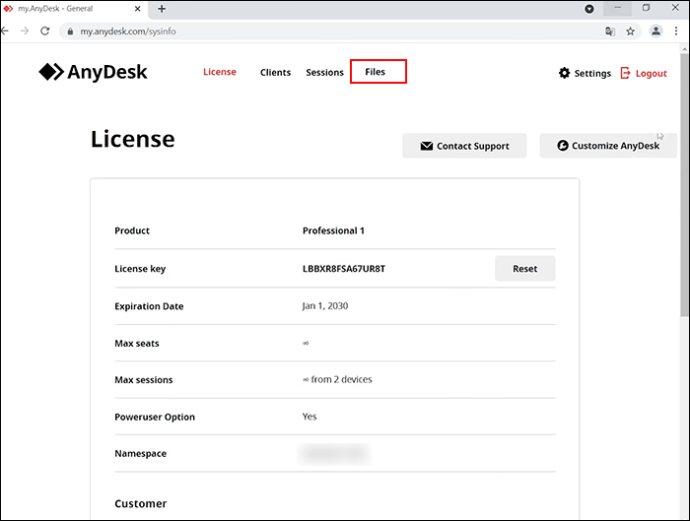Image resolution: width=690 pixels, height=521 pixels.
Task: Click the Customize AnyDesk circular icon
Action: click(562, 146)
